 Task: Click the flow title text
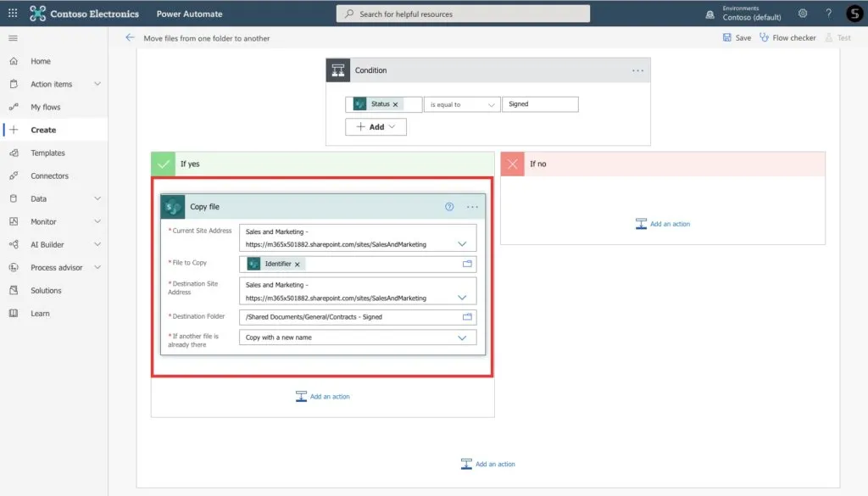coord(207,38)
